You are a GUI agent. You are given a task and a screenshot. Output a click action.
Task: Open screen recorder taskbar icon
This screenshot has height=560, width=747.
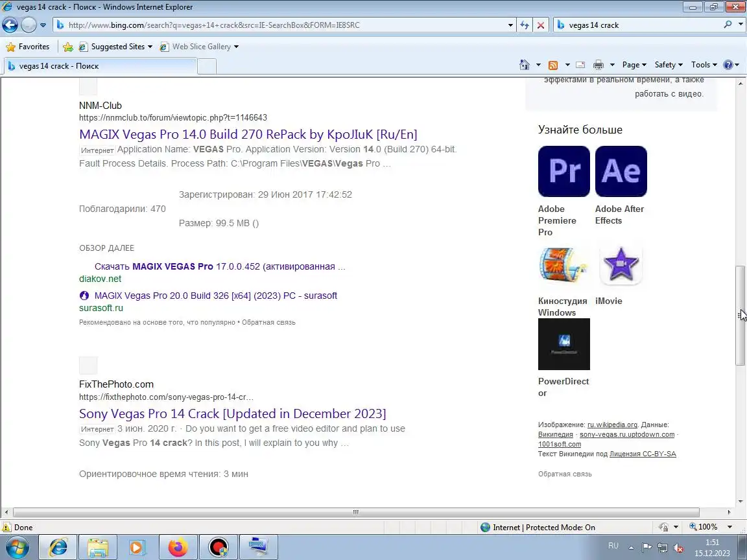tap(218, 547)
